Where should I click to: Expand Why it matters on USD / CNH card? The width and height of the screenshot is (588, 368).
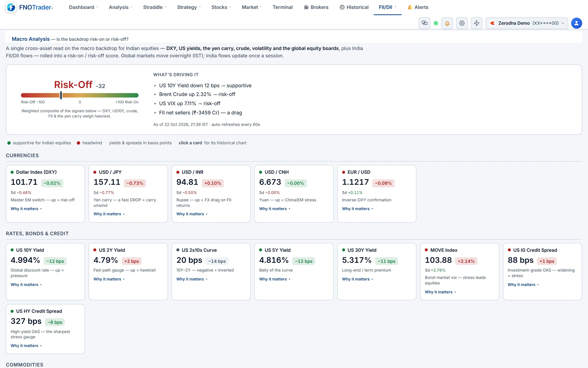tap(275, 209)
